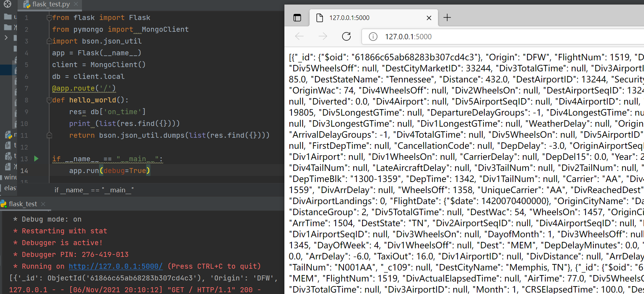Click the config file icon with braces in tree
Screen dimensions: 644x294
9,156
